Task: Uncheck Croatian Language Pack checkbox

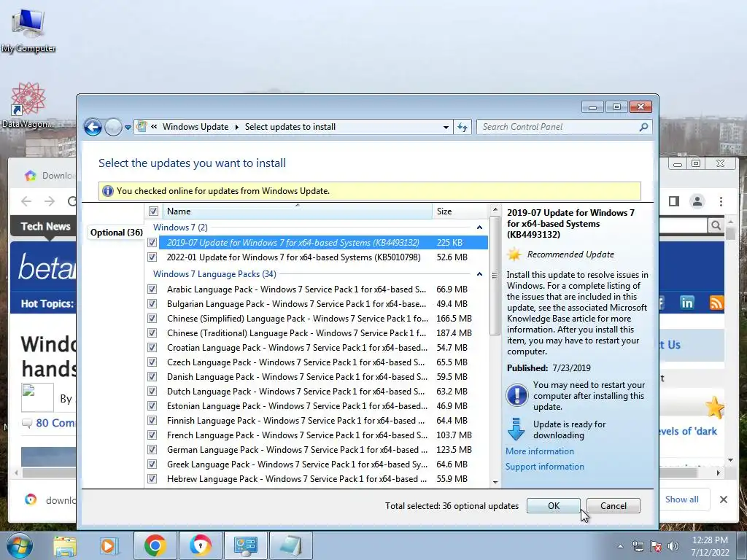Action: [152, 348]
